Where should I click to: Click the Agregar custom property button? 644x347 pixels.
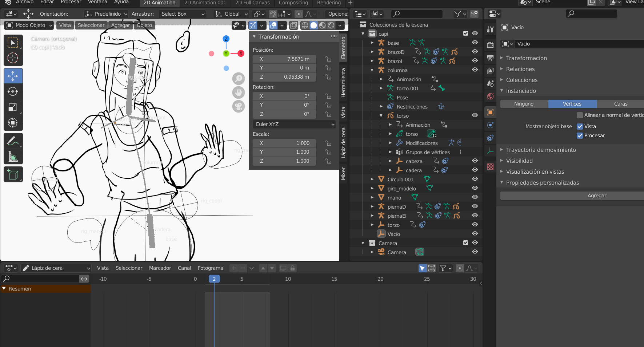click(572, 196)
